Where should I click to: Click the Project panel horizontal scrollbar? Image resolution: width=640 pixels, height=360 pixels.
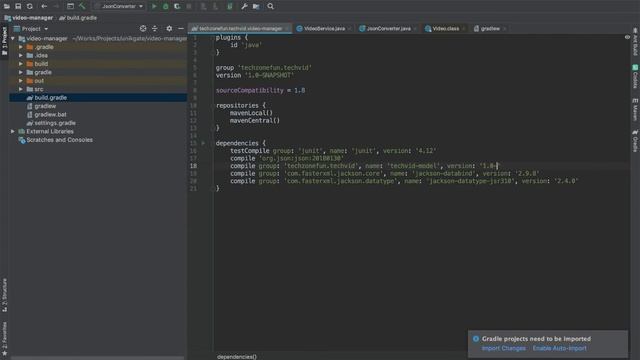(97, 358)
